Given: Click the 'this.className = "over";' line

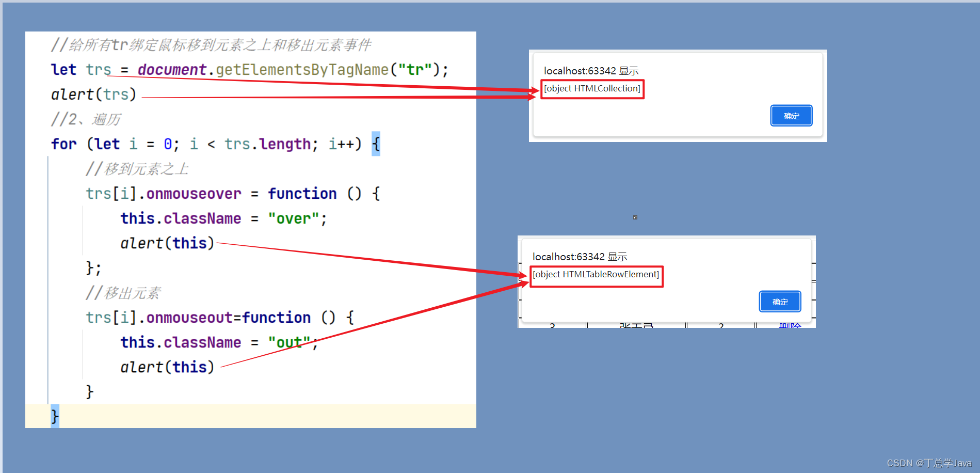Looking at the screenshot, I should [223, 218].
